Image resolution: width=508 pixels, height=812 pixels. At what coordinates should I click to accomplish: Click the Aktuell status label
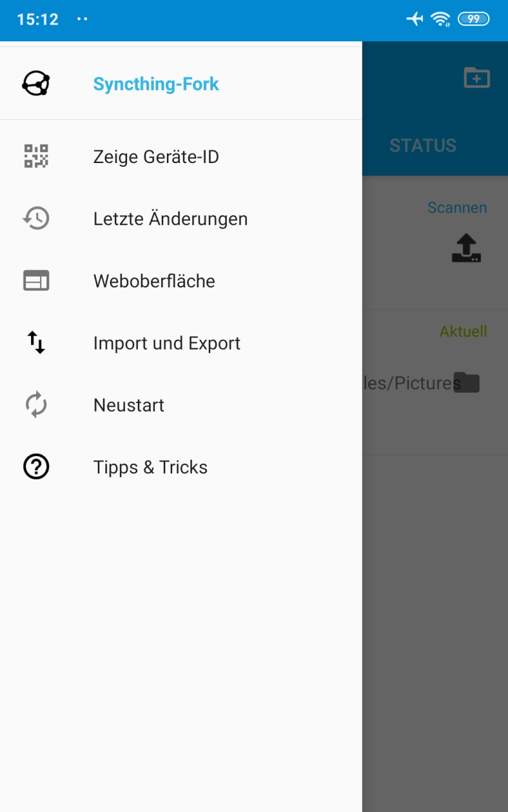[x=463, y=331]
